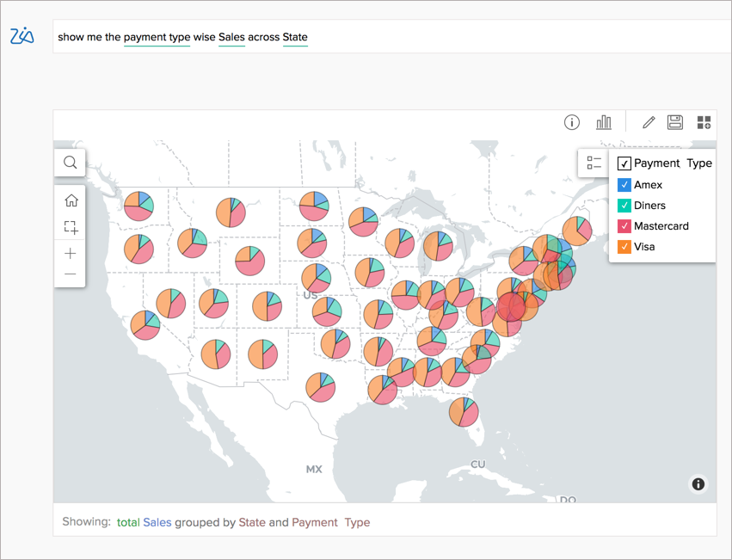732x560 pixels.
Task: Open the chart info icon
Action: coord(571,122)
